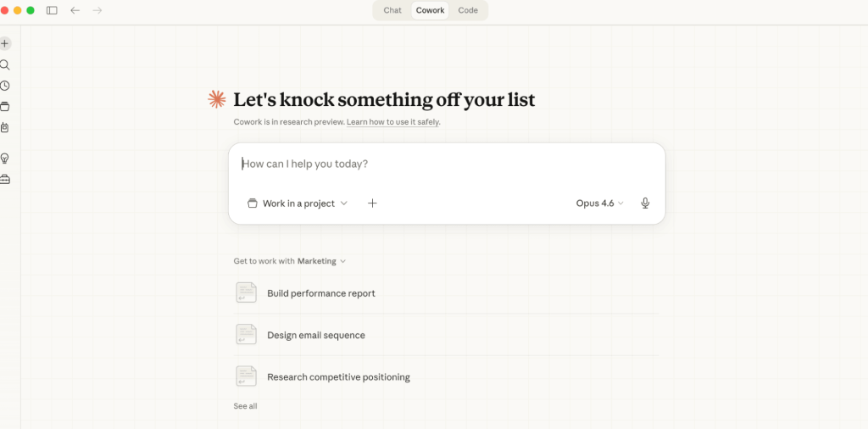The width and height of the screenshot is (868, 429).
Task: Open Learn how to use it safely link
Action: (x=393, y=122)
